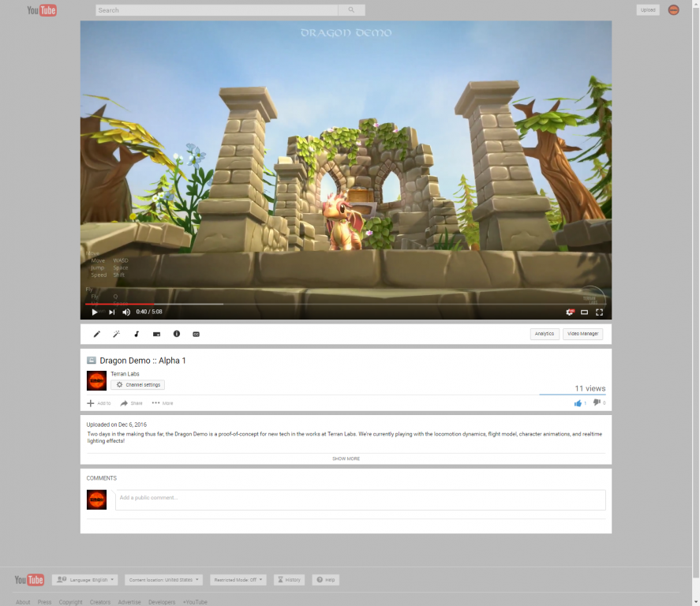Open the CC subtitles tool

196,334
